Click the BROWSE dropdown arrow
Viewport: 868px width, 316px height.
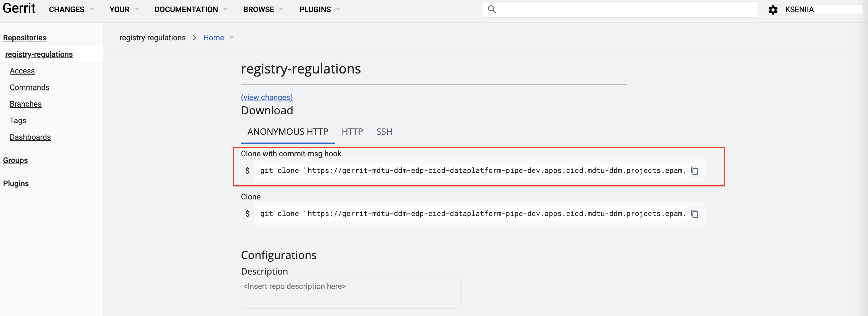(x=283, y=9)
